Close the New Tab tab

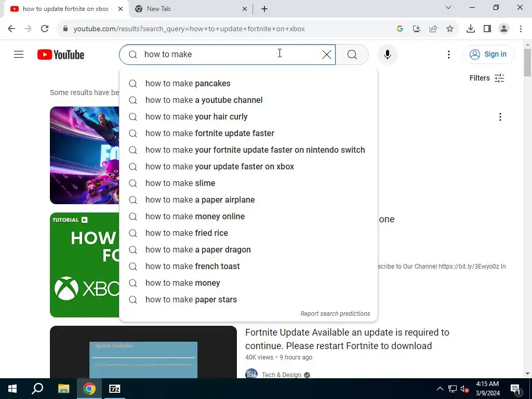coord(244,9)
